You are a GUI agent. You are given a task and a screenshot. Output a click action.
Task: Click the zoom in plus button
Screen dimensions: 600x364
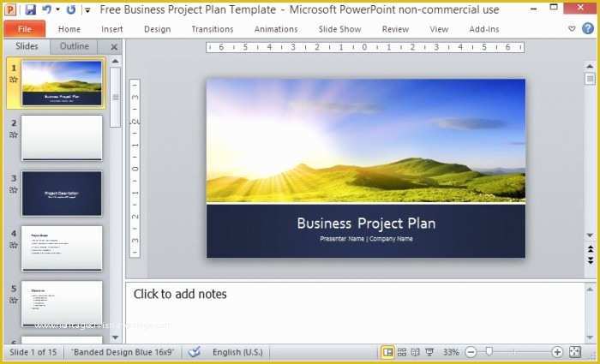point(557,352)
